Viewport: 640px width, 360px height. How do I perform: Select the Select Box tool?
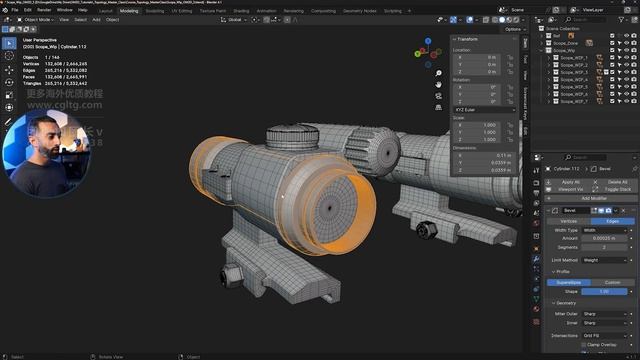pyautogui.click(x=9, y=43)
